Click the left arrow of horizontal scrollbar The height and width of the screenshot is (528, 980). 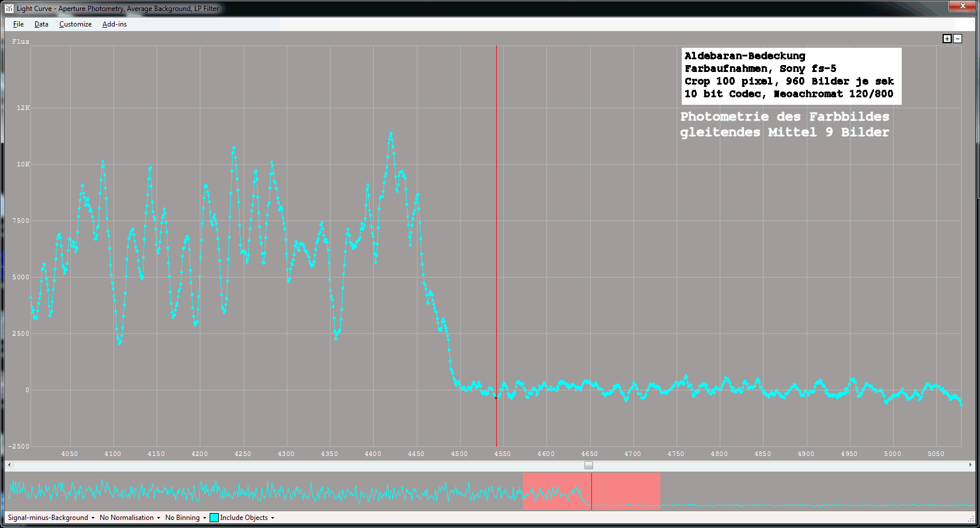(9, 465)
